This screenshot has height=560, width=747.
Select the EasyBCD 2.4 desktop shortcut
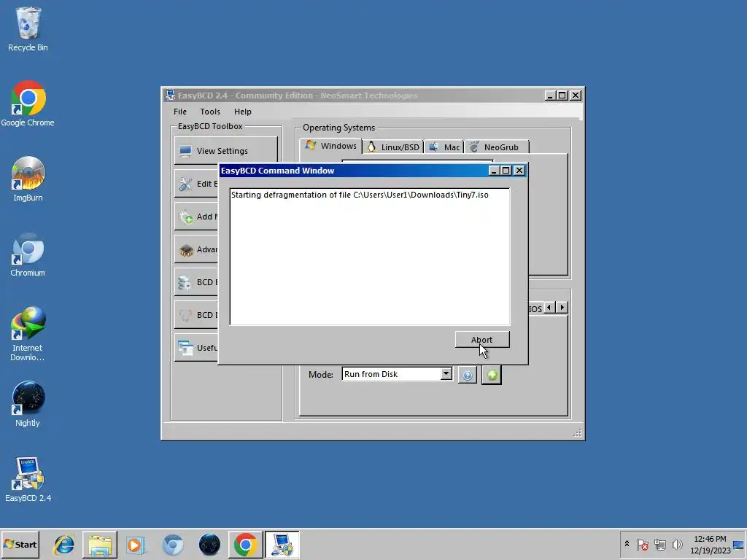coord(28,479)
